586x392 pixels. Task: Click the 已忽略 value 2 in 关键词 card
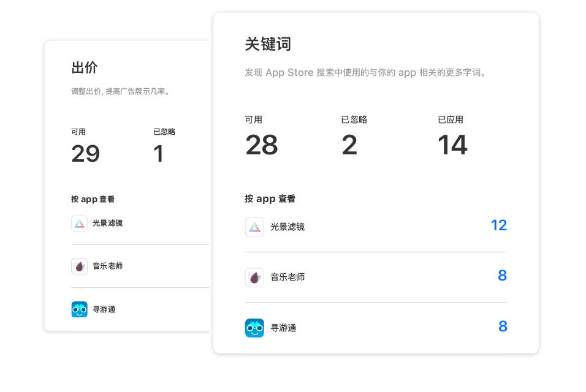[x=349, y=145]
